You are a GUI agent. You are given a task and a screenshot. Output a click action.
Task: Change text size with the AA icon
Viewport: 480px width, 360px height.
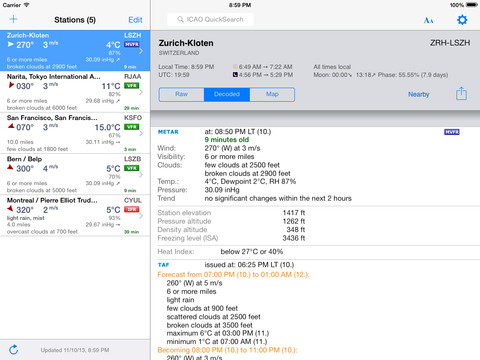(x=428, y=20)
